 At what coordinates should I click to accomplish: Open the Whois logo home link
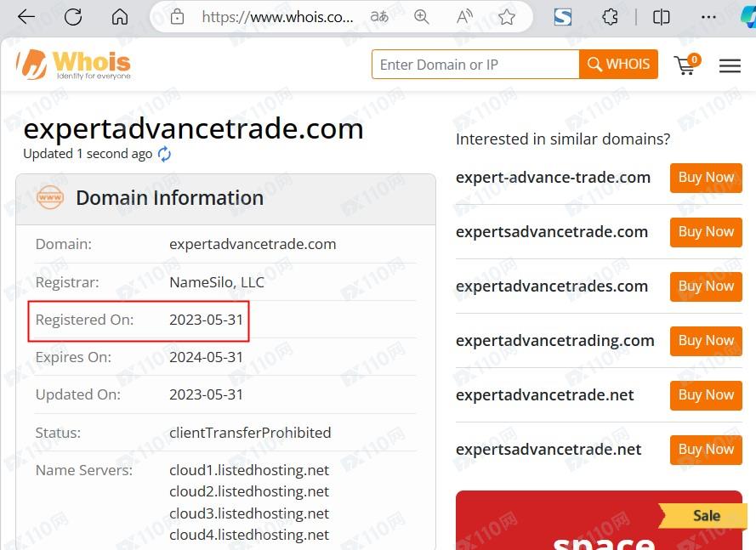73,64
